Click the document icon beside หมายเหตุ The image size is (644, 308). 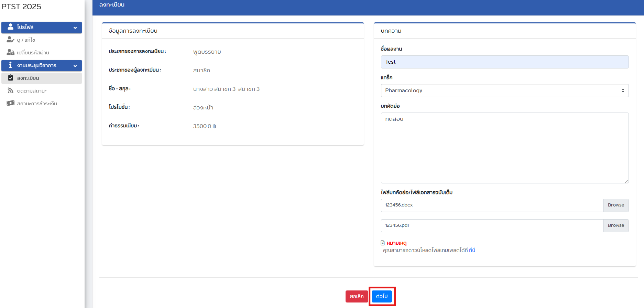(x=383, y=243)
